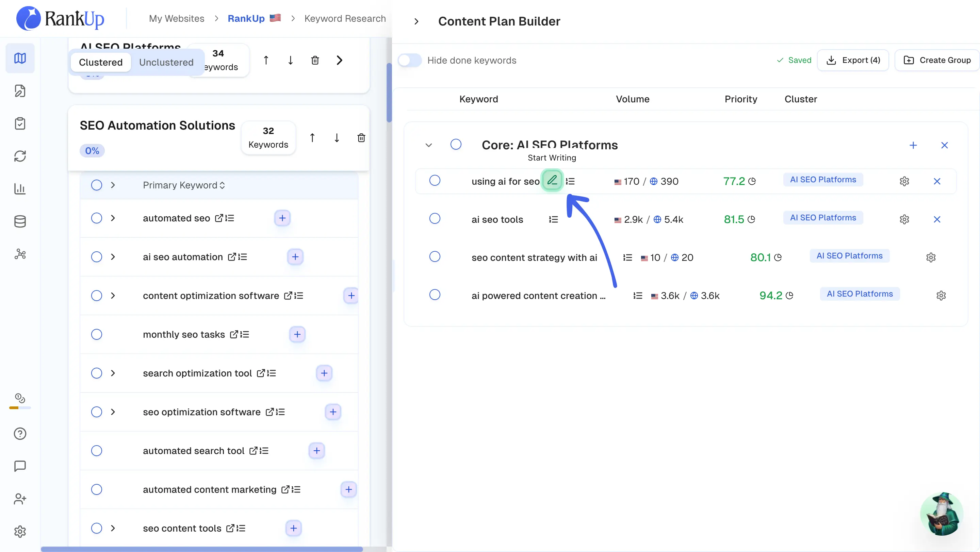The width and height of the screenshot is (980, 552).
Task: Open the analytics bar chart sidebar icon
Action: 20,188
